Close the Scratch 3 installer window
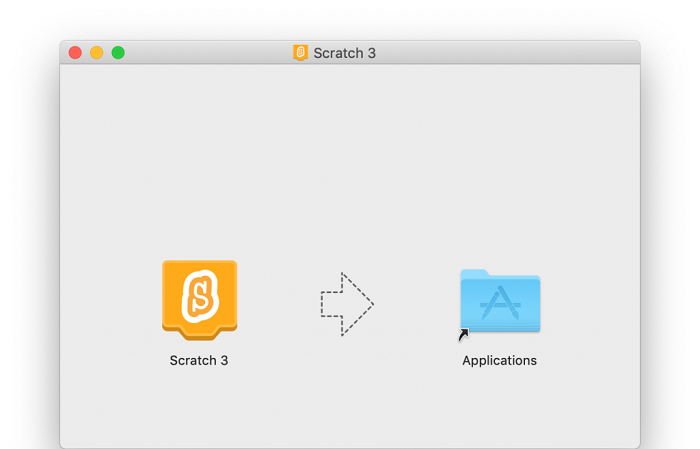 [75, 53]
